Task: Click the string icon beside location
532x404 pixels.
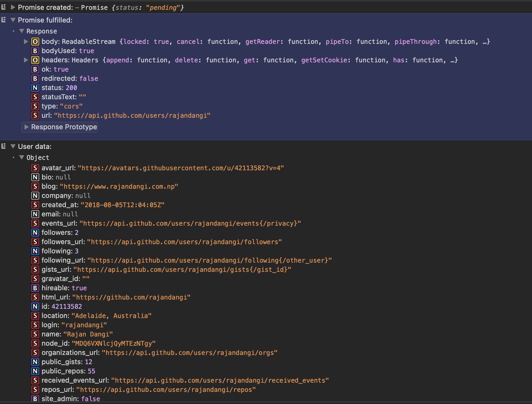Action: pos(35,316)
